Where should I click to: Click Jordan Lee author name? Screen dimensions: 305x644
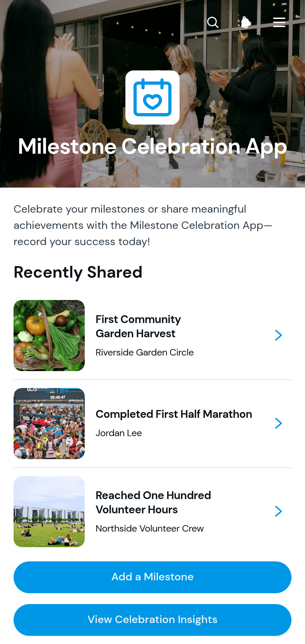(x=119, y=433)
